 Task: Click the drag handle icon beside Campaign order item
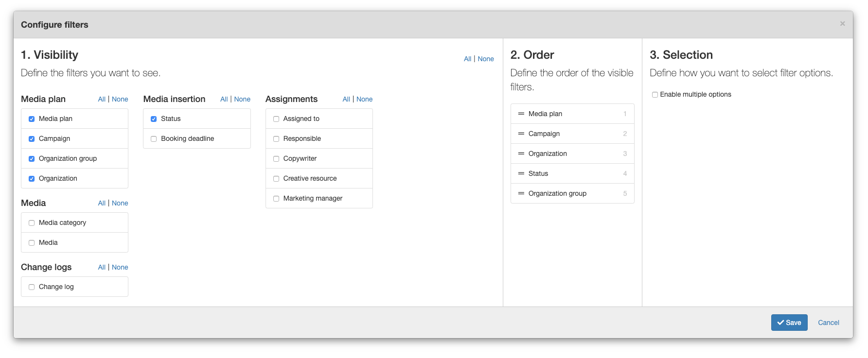click(521, 134)
